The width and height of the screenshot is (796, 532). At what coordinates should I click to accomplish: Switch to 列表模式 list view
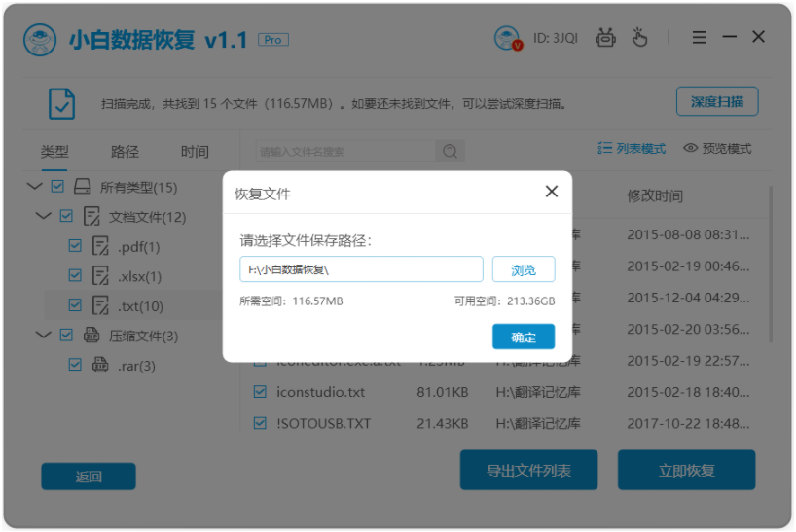coord(632,149)
